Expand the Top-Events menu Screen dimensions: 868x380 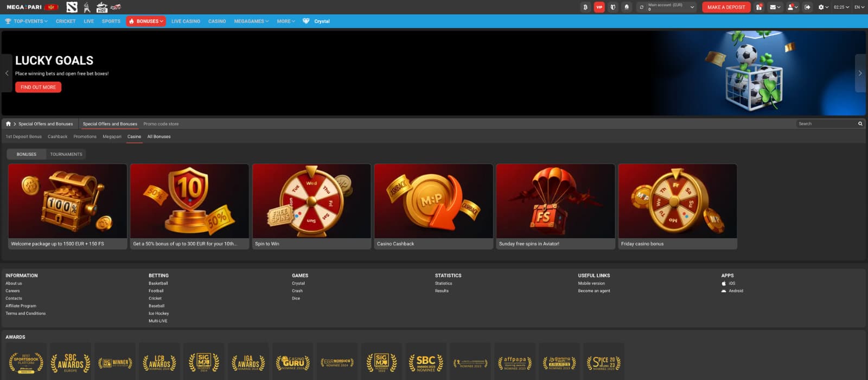point(27,21)
